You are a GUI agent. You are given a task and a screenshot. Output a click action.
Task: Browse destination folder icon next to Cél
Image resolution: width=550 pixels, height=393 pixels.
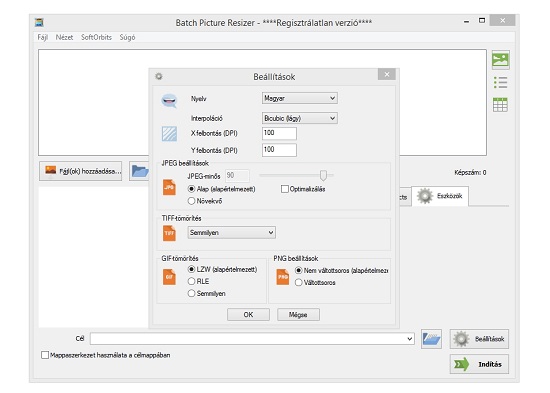[x=431, y=339]
